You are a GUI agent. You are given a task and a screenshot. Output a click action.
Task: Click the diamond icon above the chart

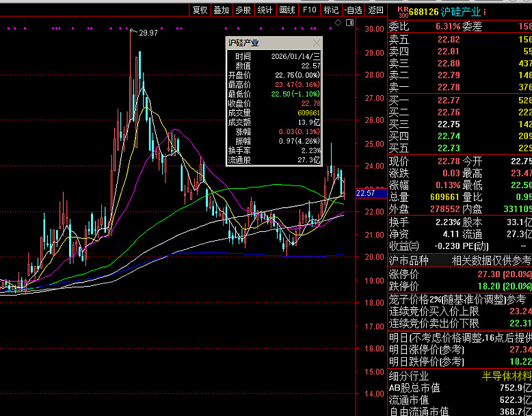pos(338,23)
